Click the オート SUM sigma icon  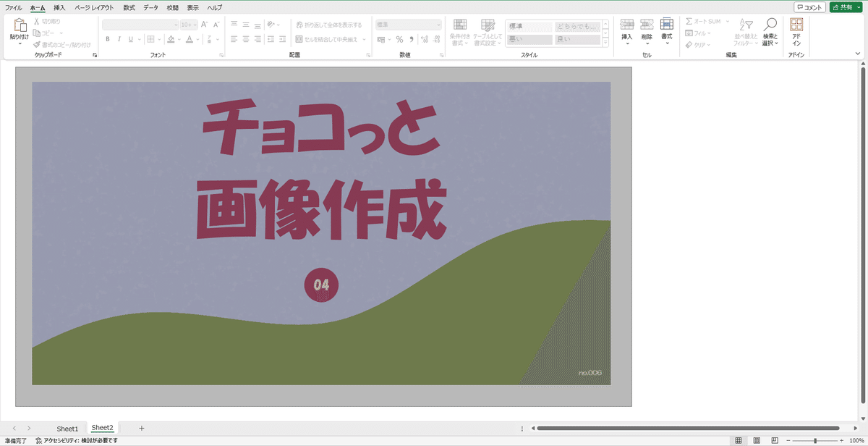(689, 22)
